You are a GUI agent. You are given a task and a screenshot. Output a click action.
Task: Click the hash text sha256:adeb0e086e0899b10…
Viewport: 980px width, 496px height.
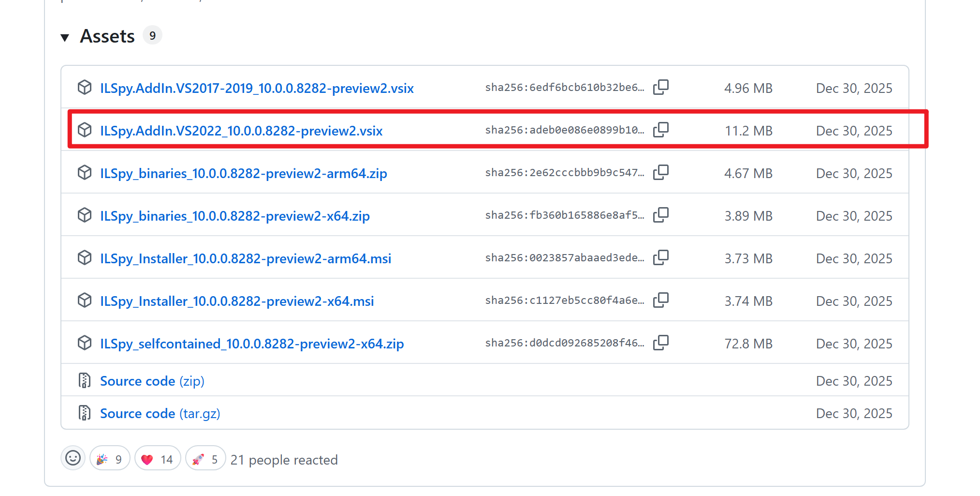pos(565,130)
